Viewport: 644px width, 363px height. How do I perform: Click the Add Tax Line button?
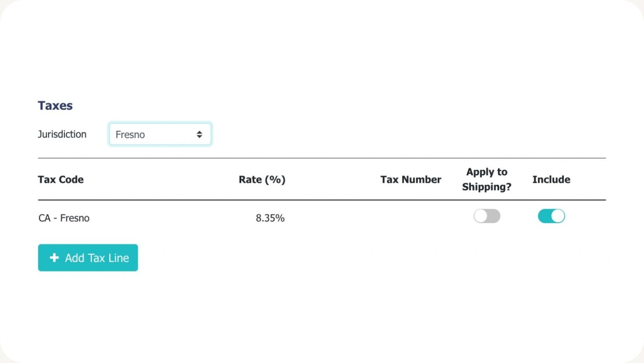pyautogui.click(x=88, y=258)
